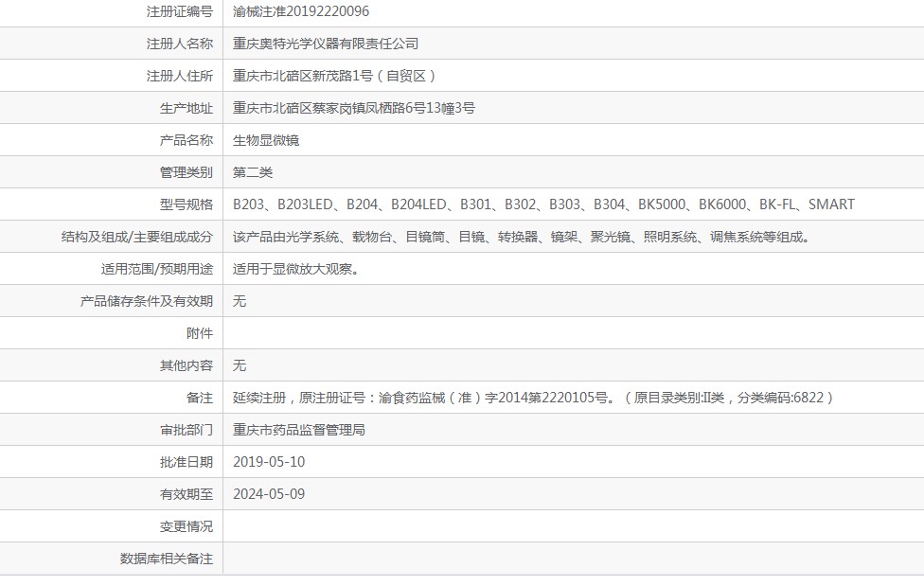Viewport: 924px width, 586px height.
Task: Select the 产品储存条件及有效期 label
Action: [146, 301]
